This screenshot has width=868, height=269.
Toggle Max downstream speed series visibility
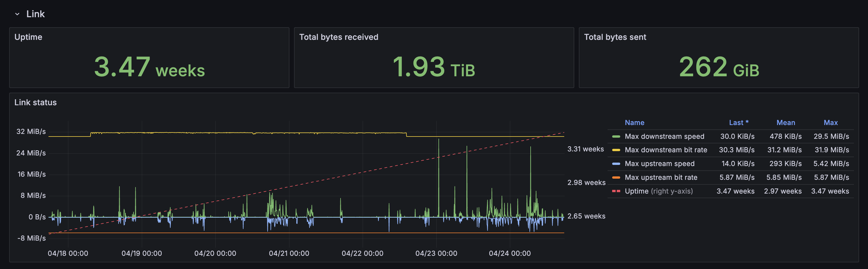pos(664,136)
